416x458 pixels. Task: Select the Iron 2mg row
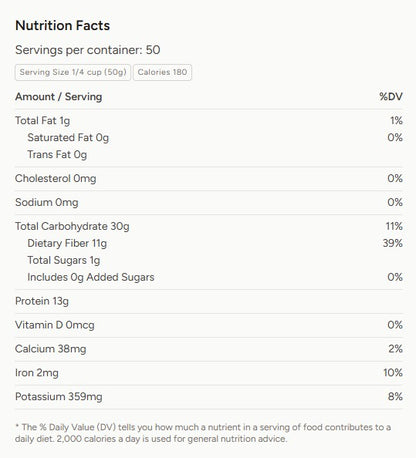coord(209,373)
